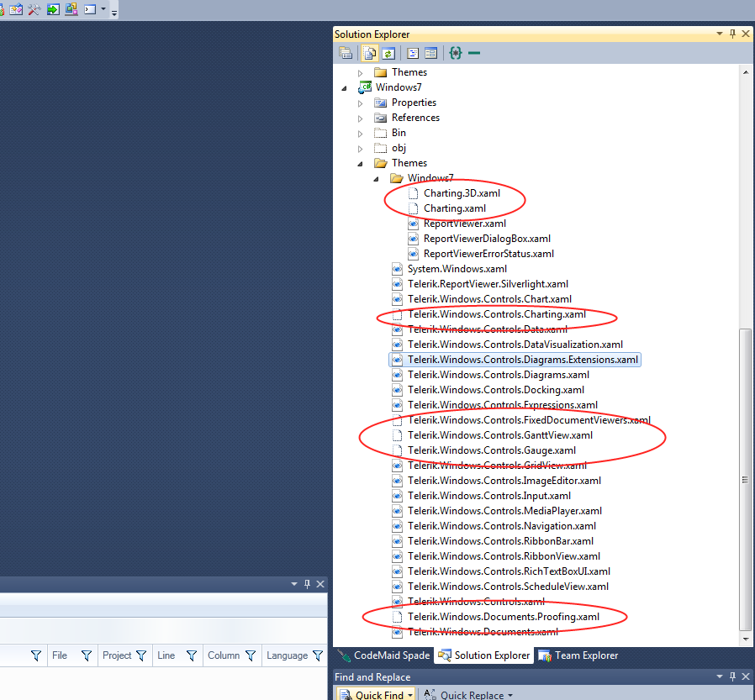Select Telerik.Windows.Controls.Gauge.xaml file
Screen dimensions: 755x700
(492, 450)
